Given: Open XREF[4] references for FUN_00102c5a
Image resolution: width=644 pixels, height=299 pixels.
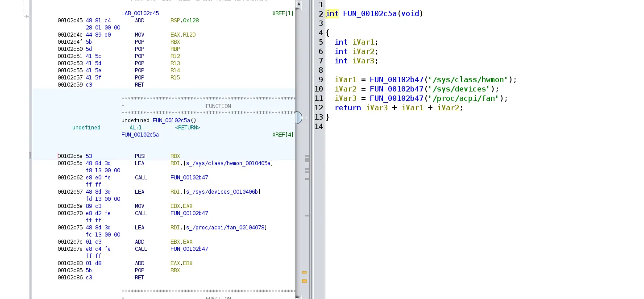Looking at the screenshot, I should [283, 135].
